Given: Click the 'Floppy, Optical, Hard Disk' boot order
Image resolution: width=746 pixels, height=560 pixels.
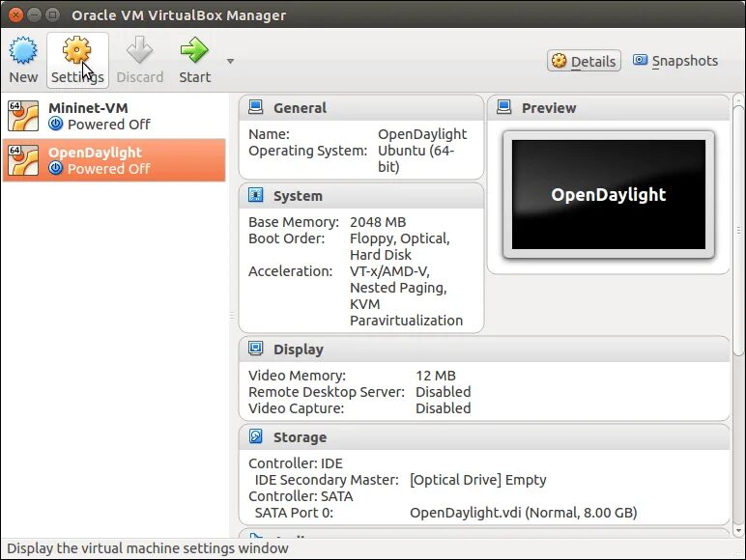Looking at the screenshot, I should click(400, 246).
